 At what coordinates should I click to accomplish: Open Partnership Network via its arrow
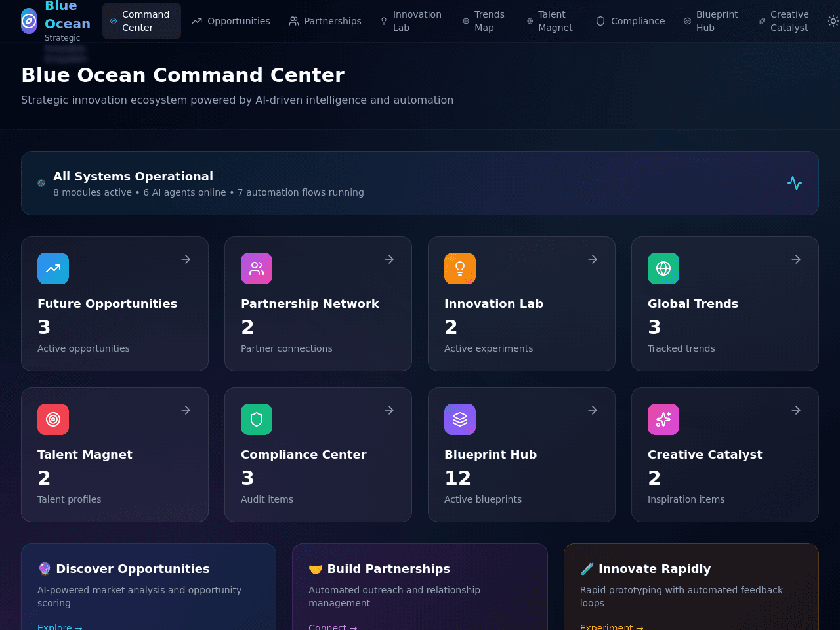click(389, 259)
